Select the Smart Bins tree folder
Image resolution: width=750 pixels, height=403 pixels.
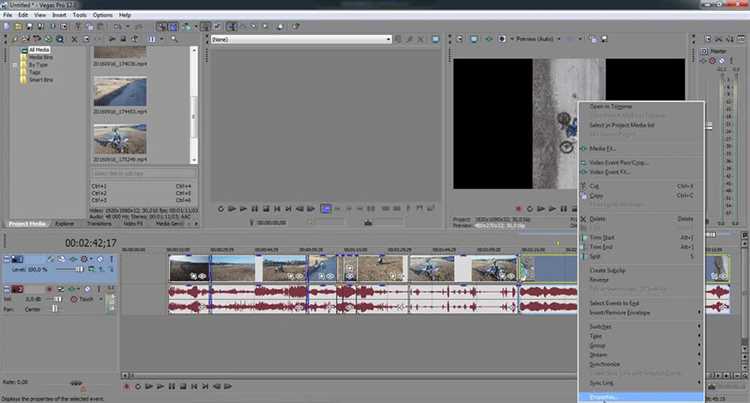(x=41, y=80)
